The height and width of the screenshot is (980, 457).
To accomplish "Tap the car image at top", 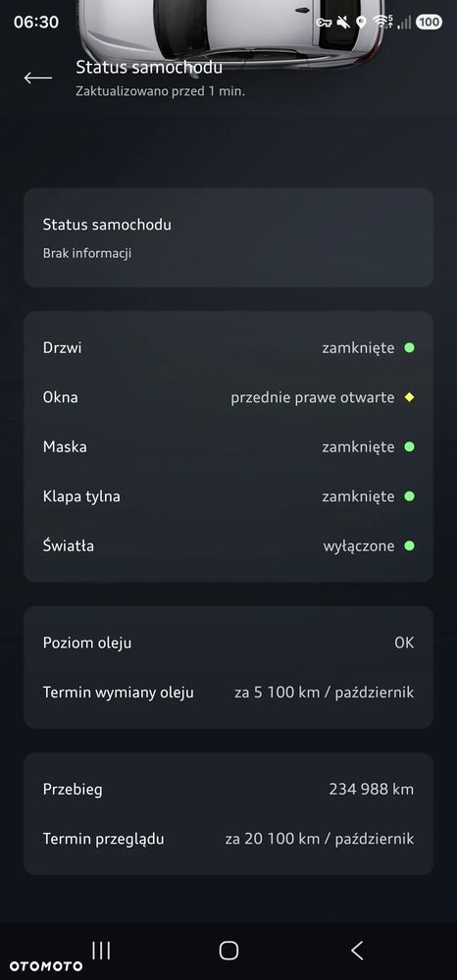I will [x=228, y=31].
